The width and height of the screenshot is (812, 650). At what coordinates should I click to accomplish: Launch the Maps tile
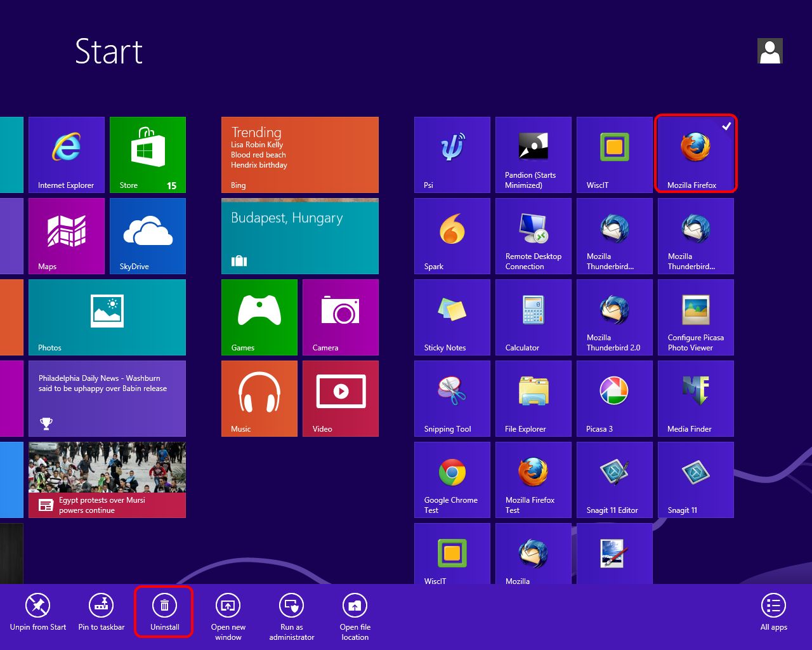pyautogui.click(x=67, y=236)
